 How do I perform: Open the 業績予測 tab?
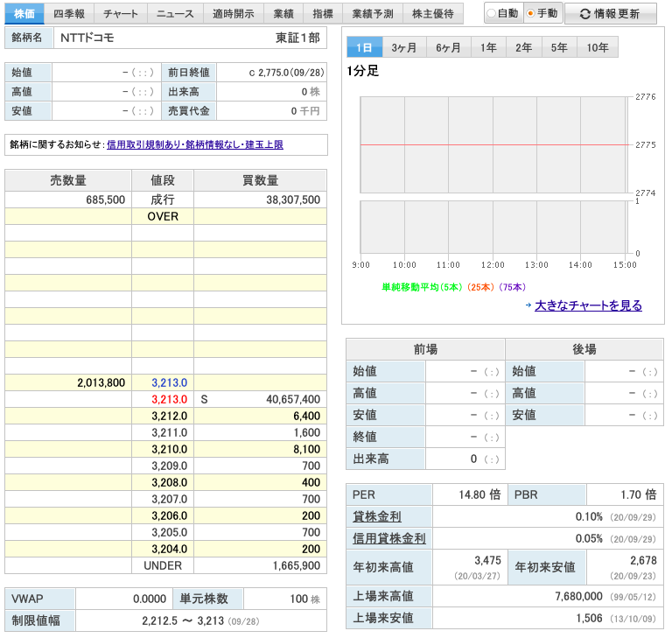tap(373, 14)
